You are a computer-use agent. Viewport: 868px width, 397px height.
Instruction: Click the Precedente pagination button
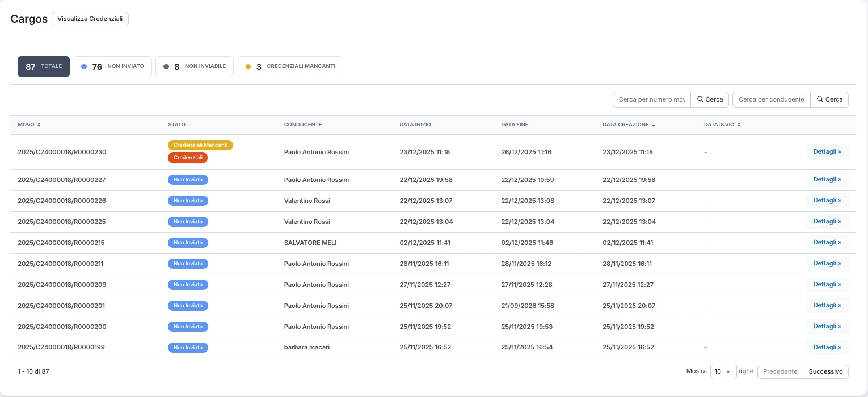click(x=780, y=371)
